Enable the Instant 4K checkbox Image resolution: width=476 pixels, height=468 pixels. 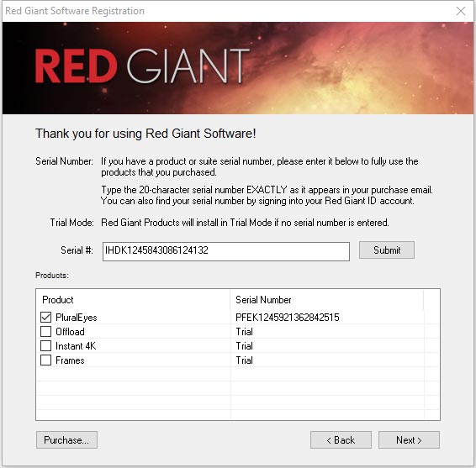[x=46, y=345]
